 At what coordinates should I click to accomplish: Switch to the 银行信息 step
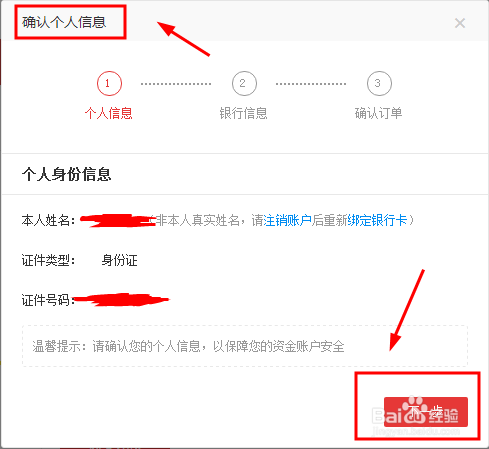pos(243,113)
